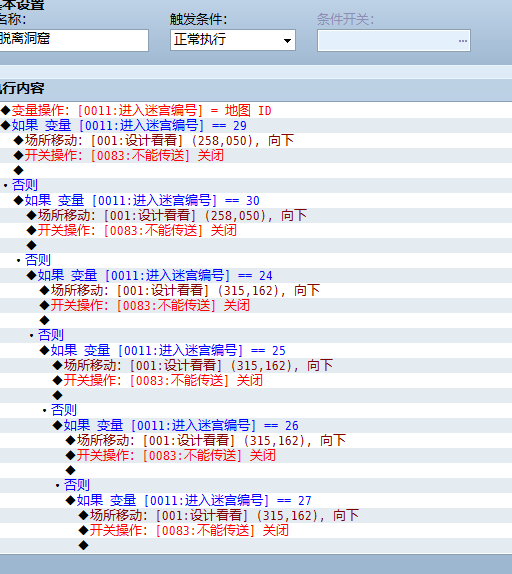Click the 条件开关 ellipsis button
Viewport: 512px width, 574px height.
point(463,41)
